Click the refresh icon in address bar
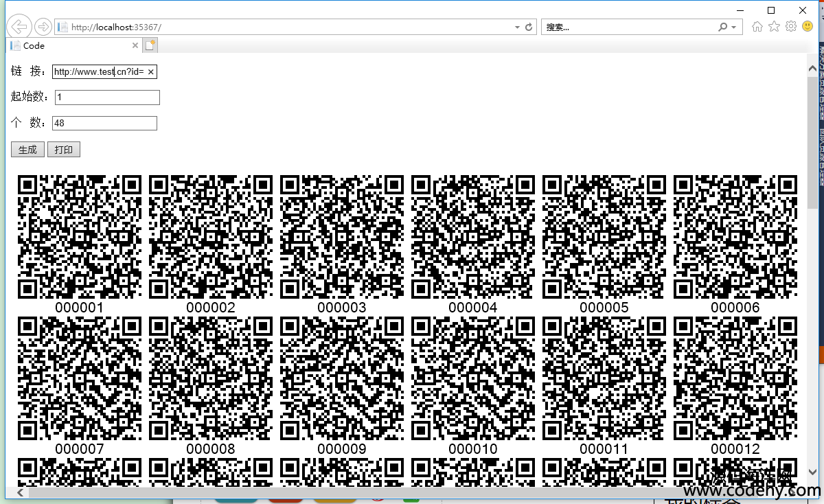 pos(529,27)
